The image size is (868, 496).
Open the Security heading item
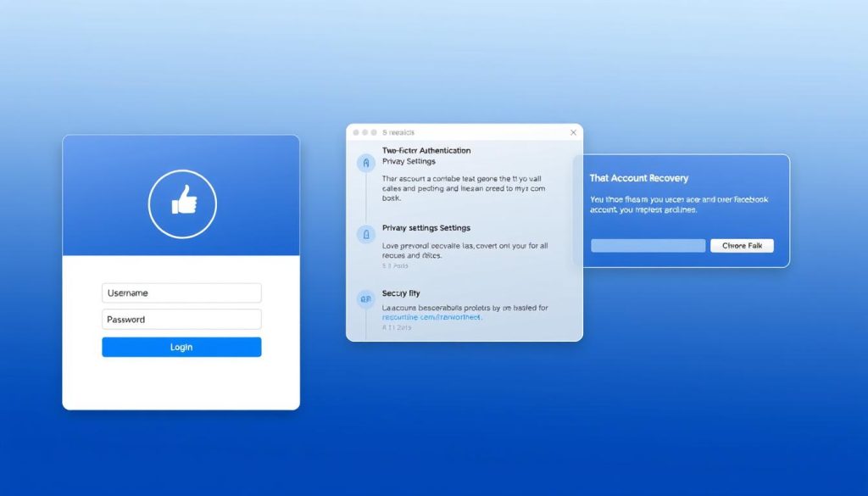[x=401, y=293]
